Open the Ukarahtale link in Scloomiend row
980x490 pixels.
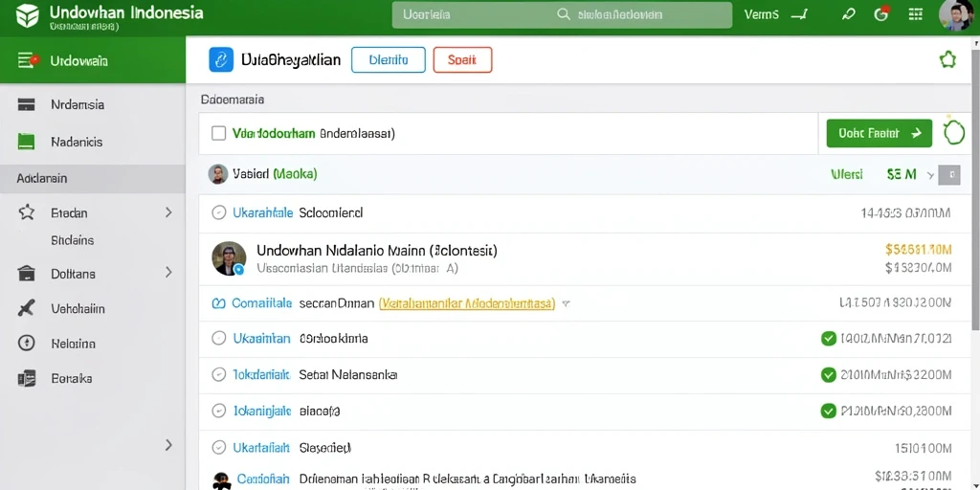[262, 212]
